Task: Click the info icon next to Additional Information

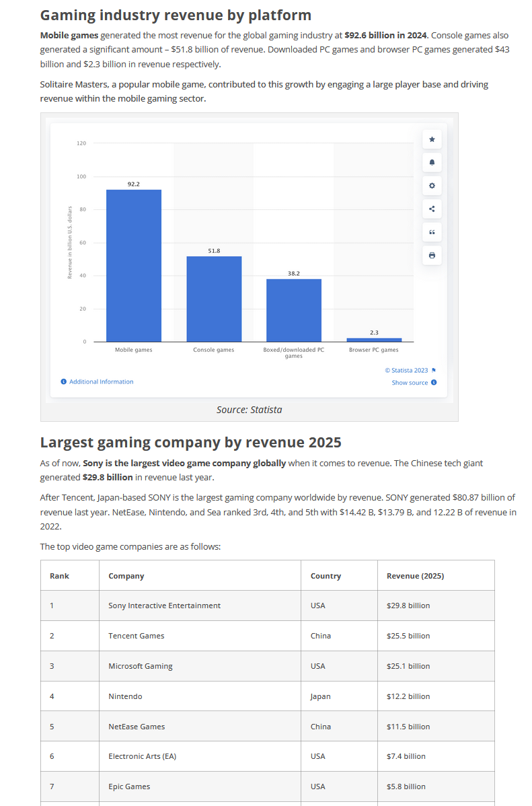Action: tap(64, 381)
